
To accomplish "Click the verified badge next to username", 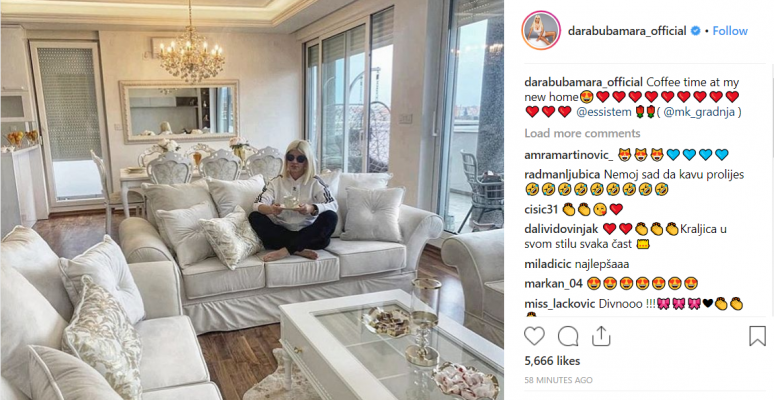I will pos(696,31).
